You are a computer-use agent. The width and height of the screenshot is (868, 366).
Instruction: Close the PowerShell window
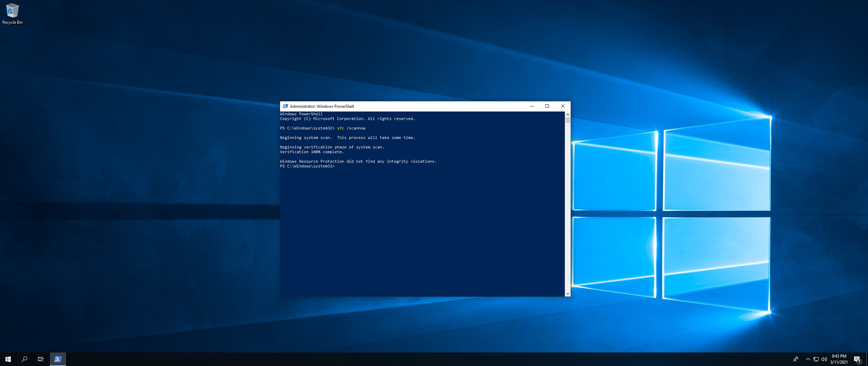click(563, 106)
